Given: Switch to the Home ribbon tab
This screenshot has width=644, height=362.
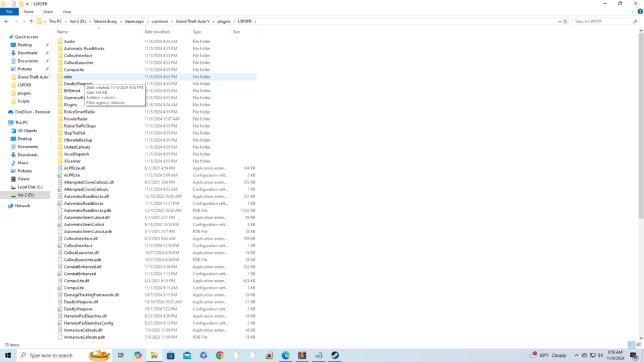Looking at the screenshot, I should point(28,12).
